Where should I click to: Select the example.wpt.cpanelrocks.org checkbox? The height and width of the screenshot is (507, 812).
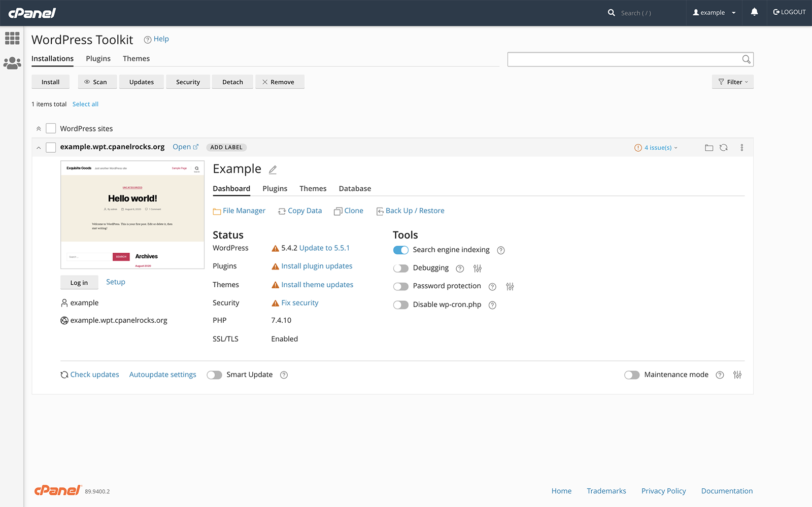click(51, 147)
